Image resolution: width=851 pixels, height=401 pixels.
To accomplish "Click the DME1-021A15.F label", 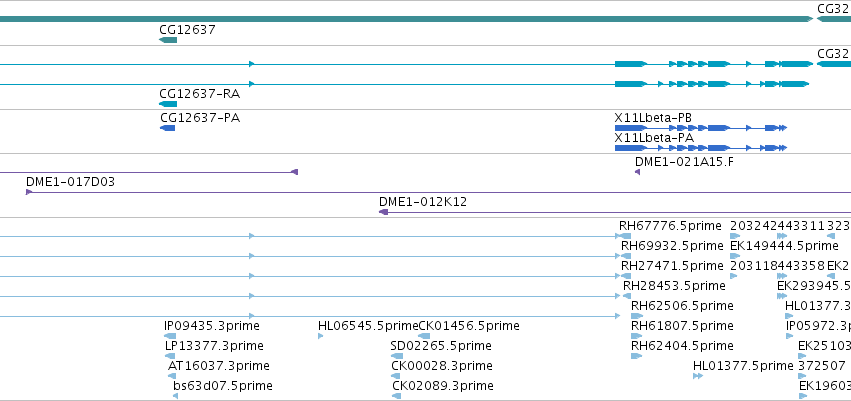I will (x=684, y=161).
